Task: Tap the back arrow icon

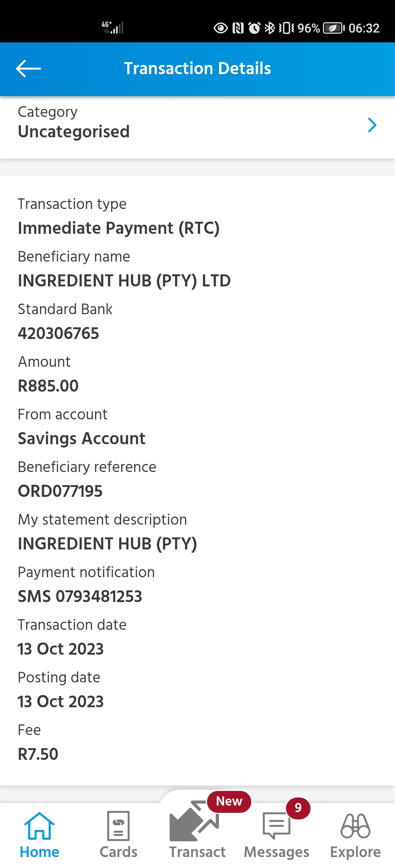Action: coord(29,68)
